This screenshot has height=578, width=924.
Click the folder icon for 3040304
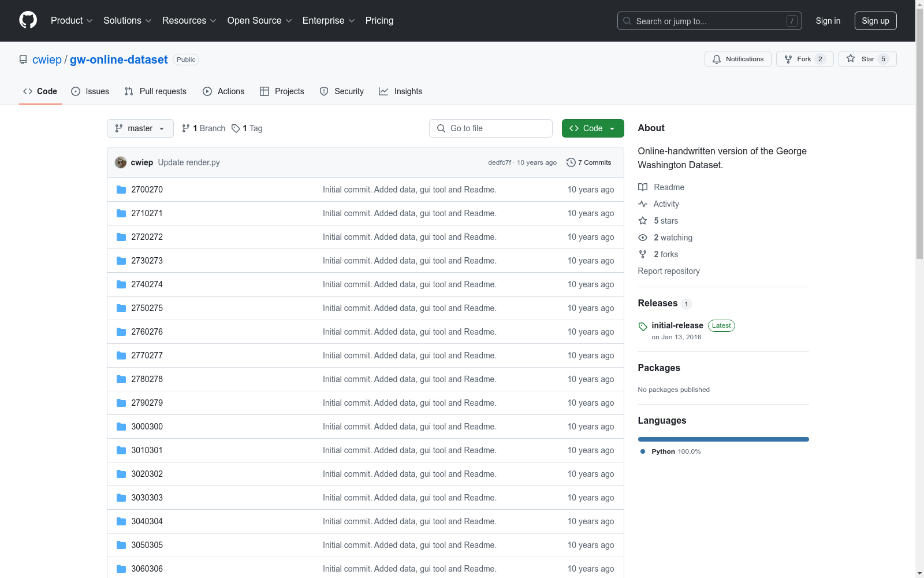click(x=121, y=521)
